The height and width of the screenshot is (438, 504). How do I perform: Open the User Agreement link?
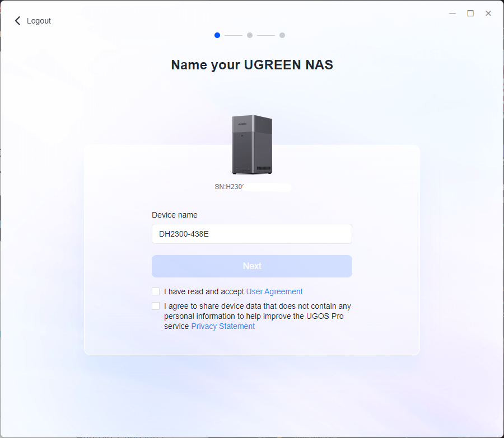point(274,291)
